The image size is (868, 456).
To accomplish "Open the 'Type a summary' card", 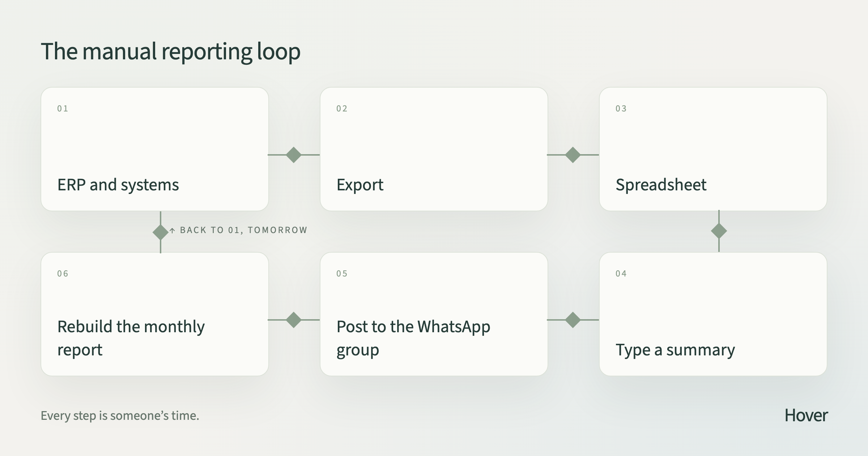I will (713, 314).
